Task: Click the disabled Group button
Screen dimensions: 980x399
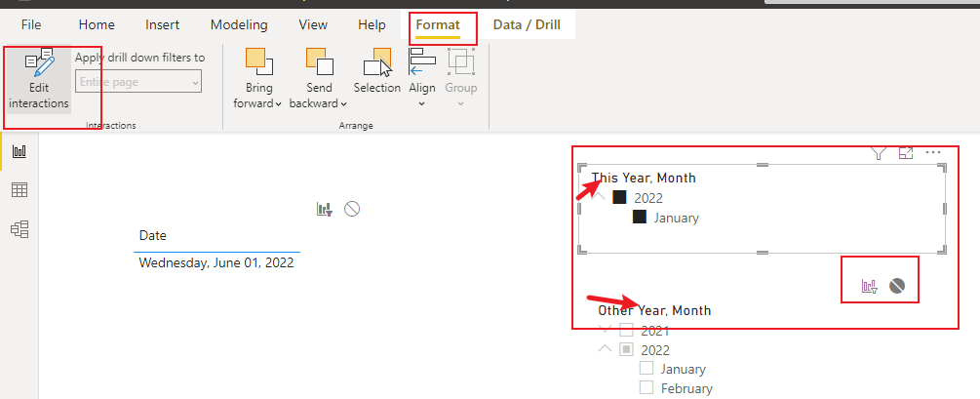Action: pos(460,78)
